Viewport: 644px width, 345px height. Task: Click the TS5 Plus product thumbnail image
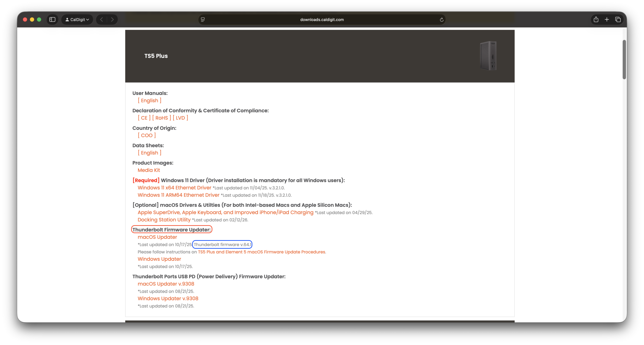click(x=488, y=56)
